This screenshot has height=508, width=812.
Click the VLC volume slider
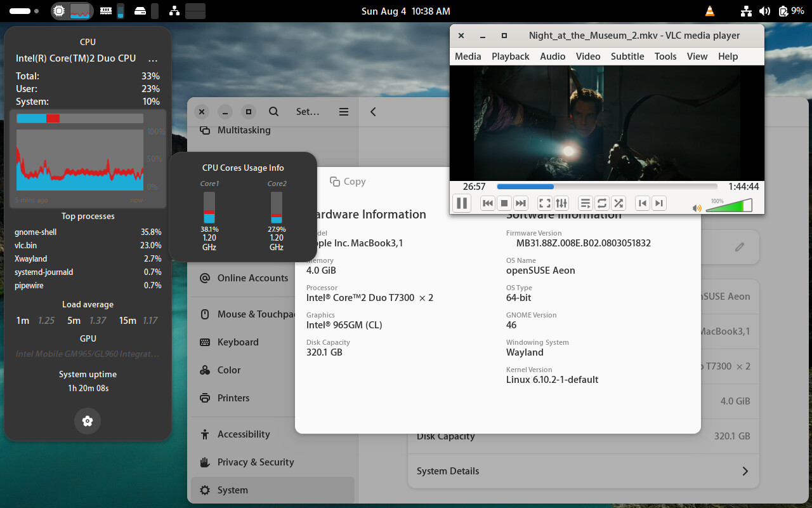click(728, 206)
